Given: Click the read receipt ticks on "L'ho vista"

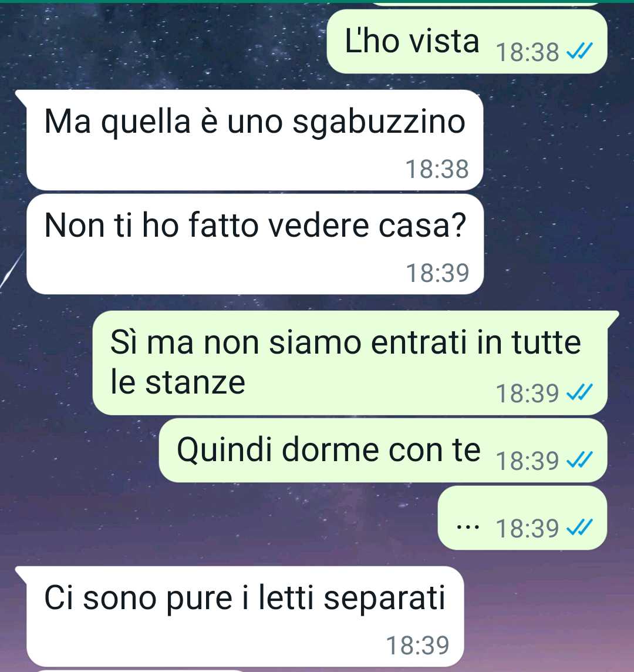Looking at the screenshot, I should point(579,52).
